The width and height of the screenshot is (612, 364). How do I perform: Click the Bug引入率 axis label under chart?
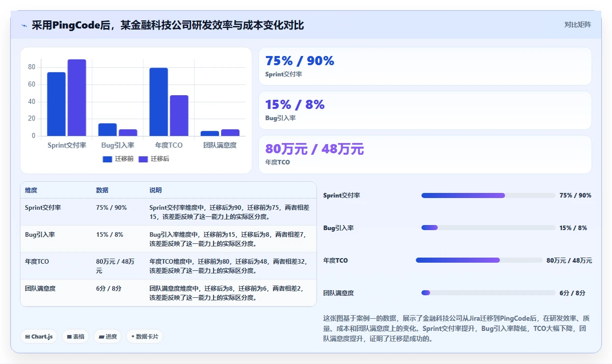click(118, 145)
